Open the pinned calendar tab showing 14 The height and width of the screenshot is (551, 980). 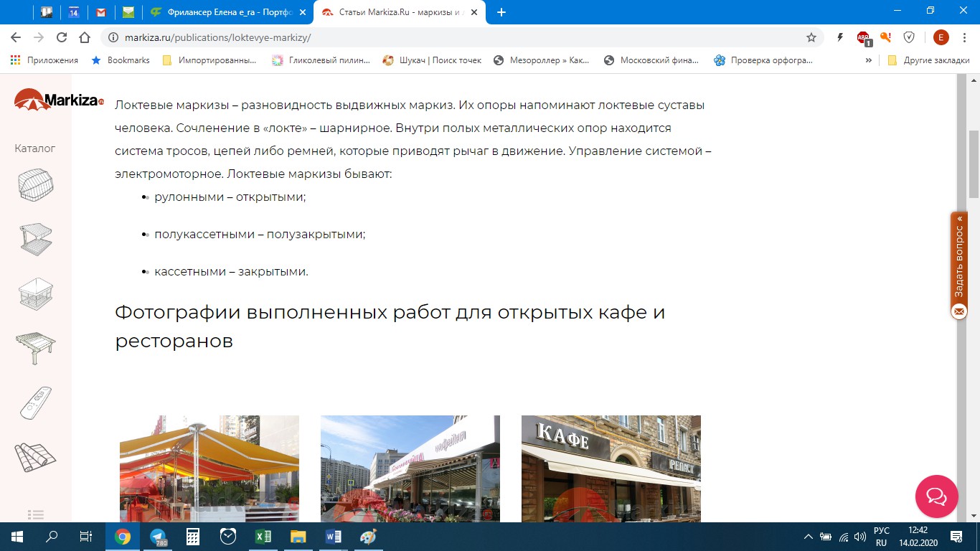(x=74, y=12)
